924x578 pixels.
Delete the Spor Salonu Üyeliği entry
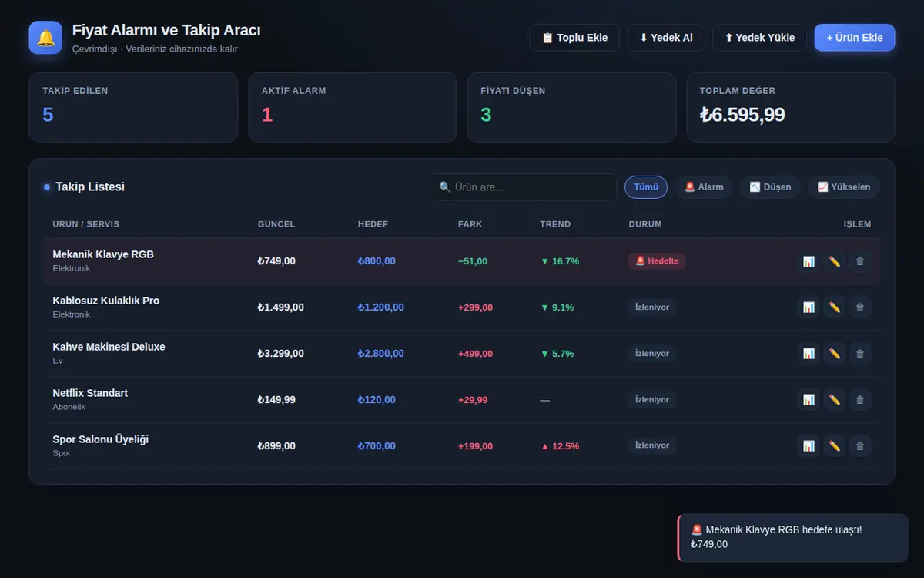coord(860,445)
